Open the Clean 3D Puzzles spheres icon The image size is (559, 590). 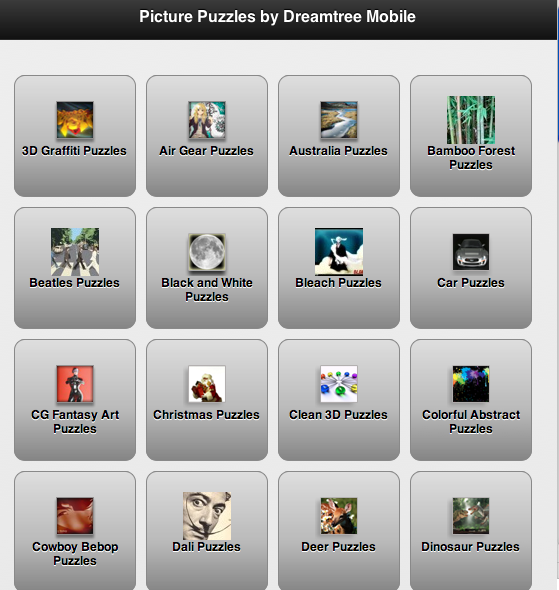[339, 384]
